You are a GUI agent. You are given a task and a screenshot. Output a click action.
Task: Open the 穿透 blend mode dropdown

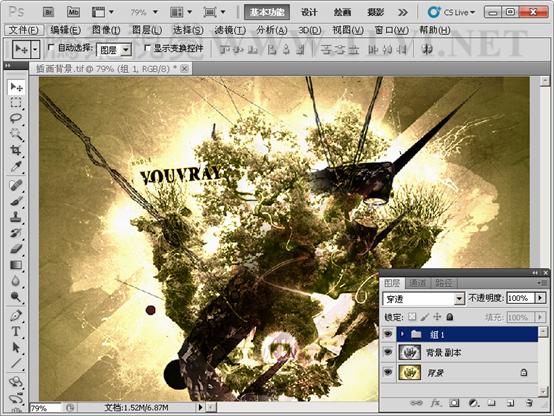click(459, 299)
